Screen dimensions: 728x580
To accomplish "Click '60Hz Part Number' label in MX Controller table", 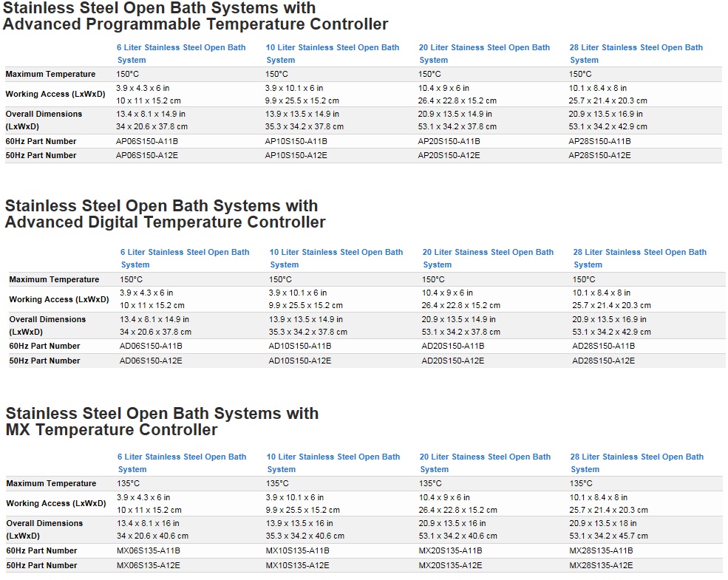I will click(x=42, y=550).
